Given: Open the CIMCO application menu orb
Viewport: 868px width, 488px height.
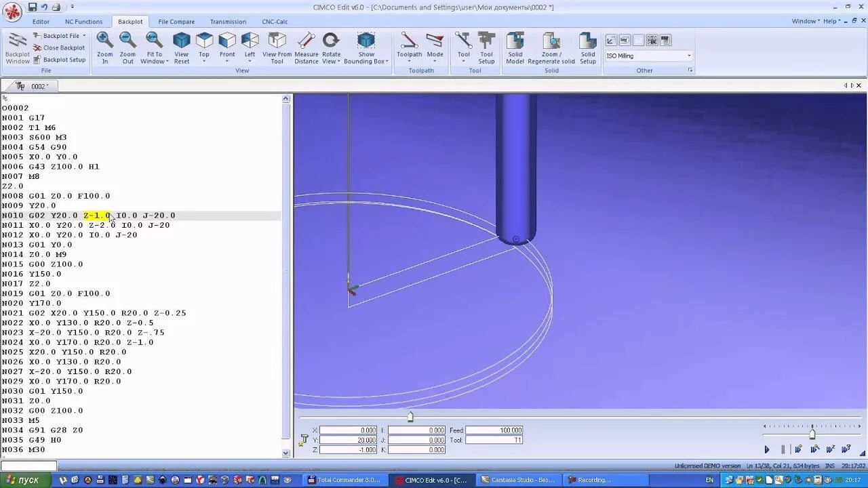Looking at the screenshot, I should tap(12, 12).
